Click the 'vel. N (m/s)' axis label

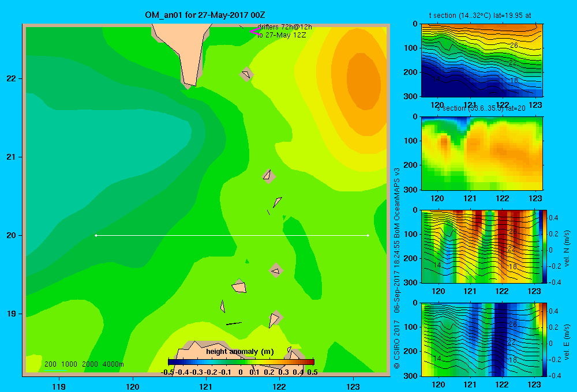tap(567, 248)
